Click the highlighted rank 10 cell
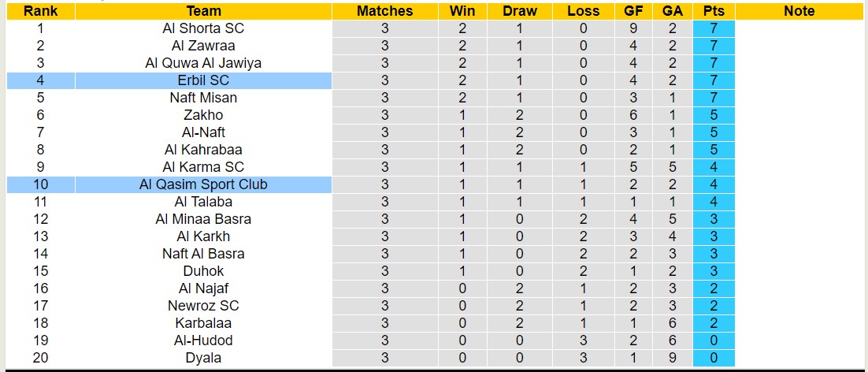Viewport: 868px width, 372px height. tap(40, 184)
